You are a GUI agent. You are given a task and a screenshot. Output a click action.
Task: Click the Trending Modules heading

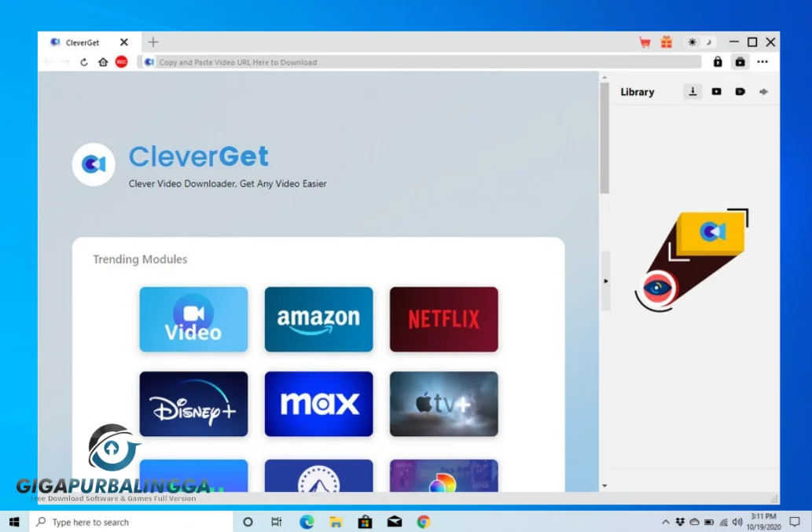pos(140,259)
